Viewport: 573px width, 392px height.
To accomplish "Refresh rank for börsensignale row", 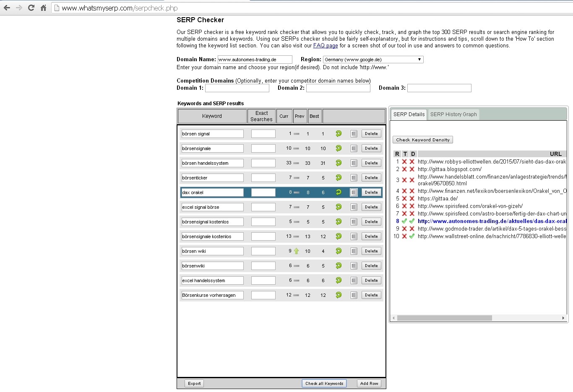I will click(339, 148).
